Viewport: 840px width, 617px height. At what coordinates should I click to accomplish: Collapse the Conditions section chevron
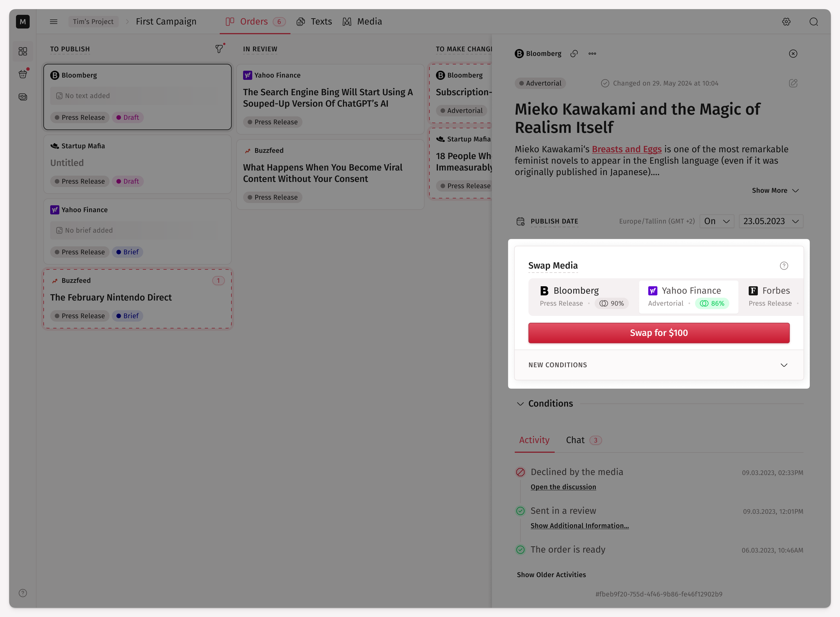(520, 404)
